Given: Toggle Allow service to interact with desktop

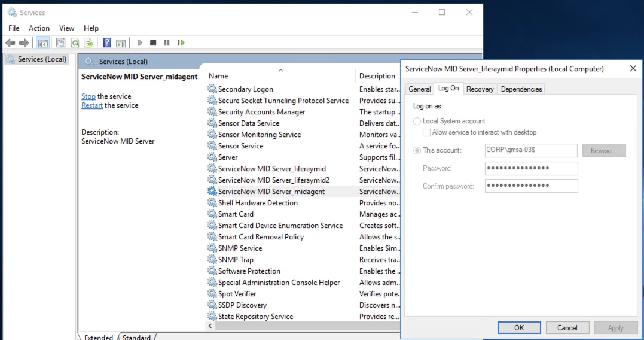Looking at the screenshot, I should pos(427,132).
